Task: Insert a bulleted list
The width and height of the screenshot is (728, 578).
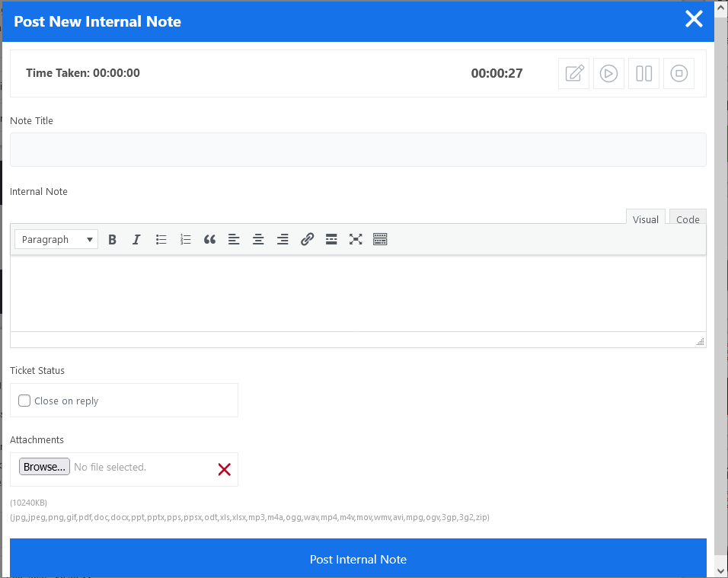Action: coord(161,239)
